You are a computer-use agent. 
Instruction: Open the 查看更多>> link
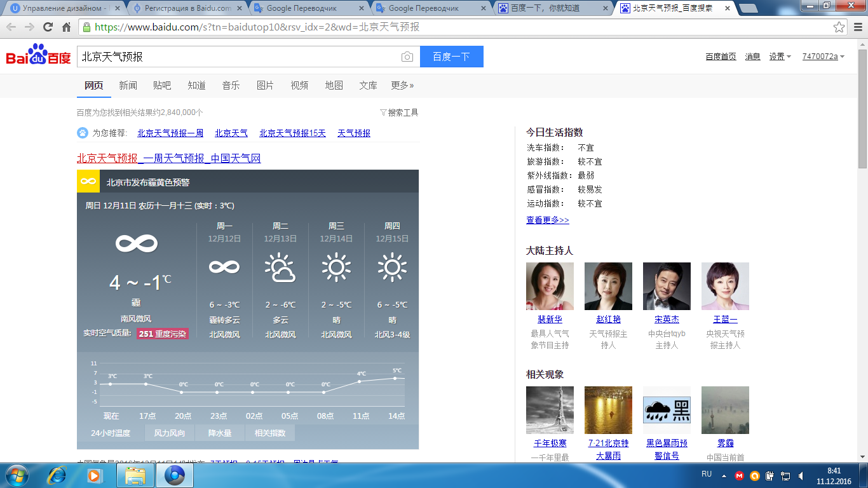pyautogui.click(x=548, y=220)
